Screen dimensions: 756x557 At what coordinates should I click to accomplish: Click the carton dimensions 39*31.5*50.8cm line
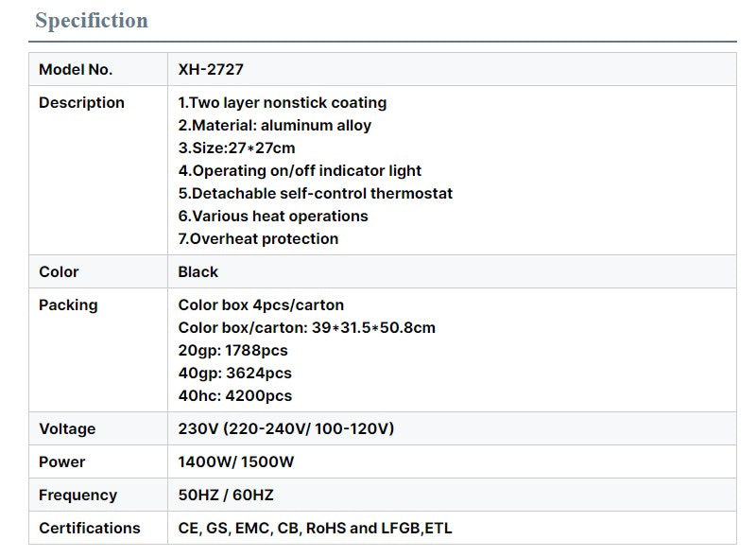pyautogui.click(x=307, y=327)
